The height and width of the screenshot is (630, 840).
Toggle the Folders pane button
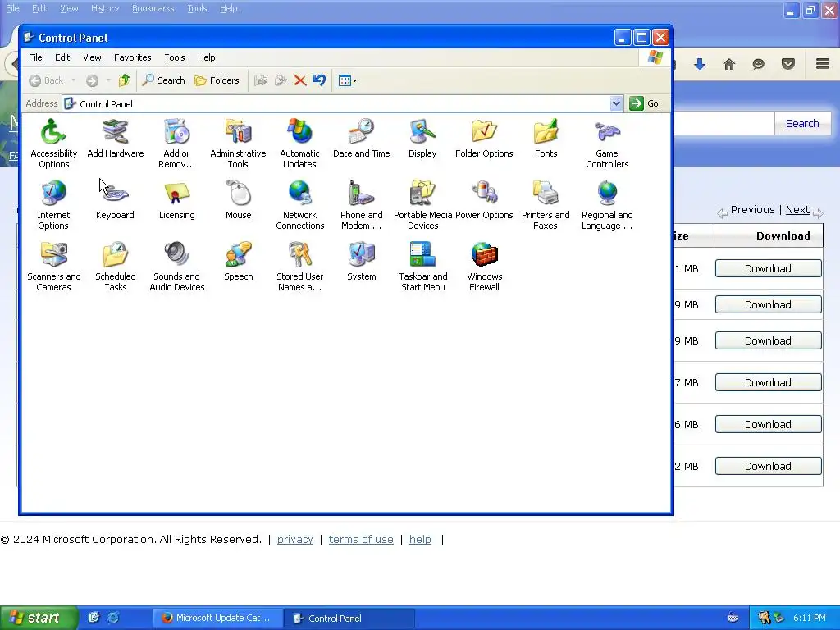pos(217,80)
